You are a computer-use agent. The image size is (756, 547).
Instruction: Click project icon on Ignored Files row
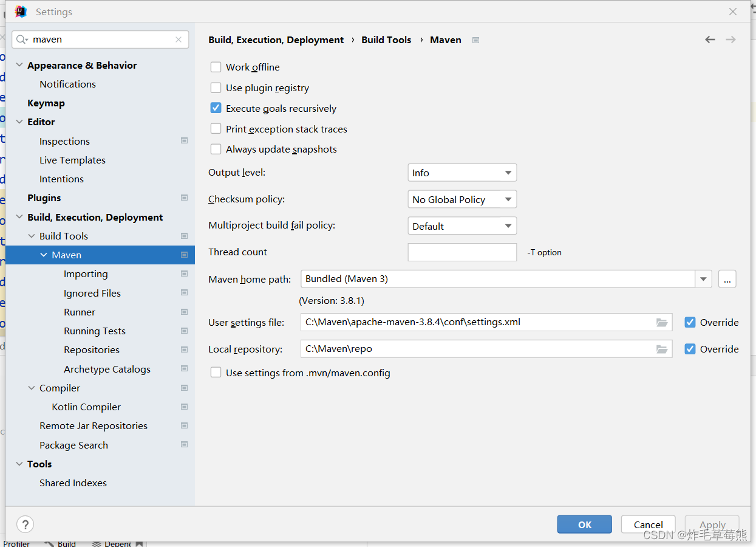pyautogui.click(x=184, y=292)
